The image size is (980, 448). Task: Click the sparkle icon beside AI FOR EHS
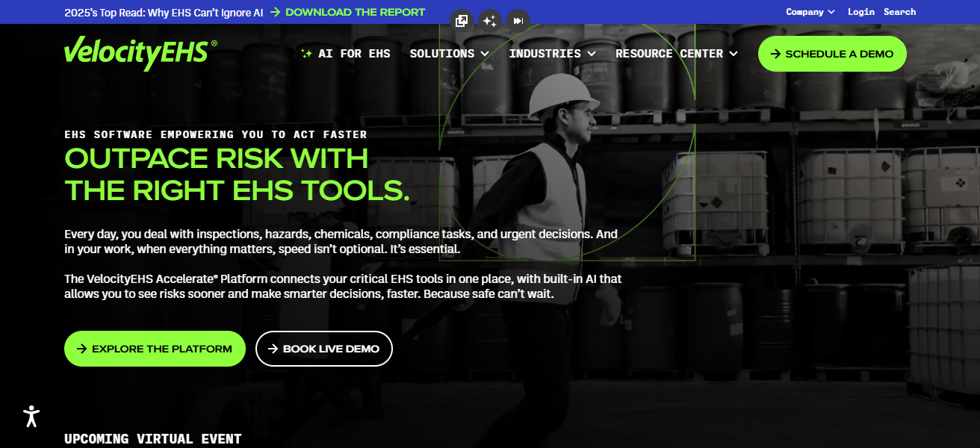click(306, 54)
